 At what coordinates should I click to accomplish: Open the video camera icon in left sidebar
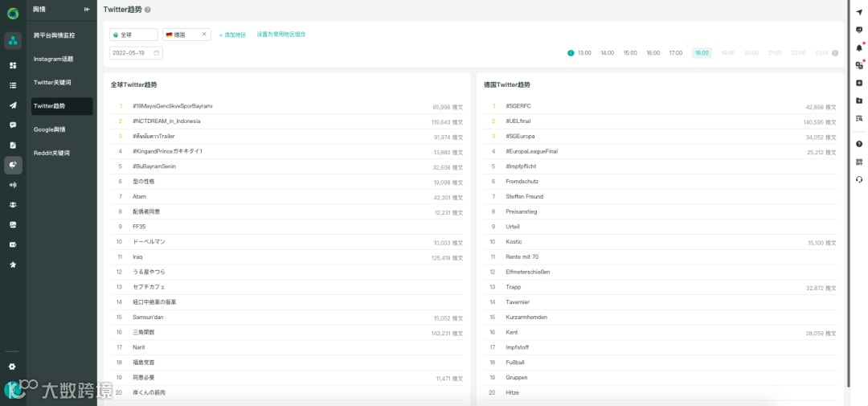point(13,245)
